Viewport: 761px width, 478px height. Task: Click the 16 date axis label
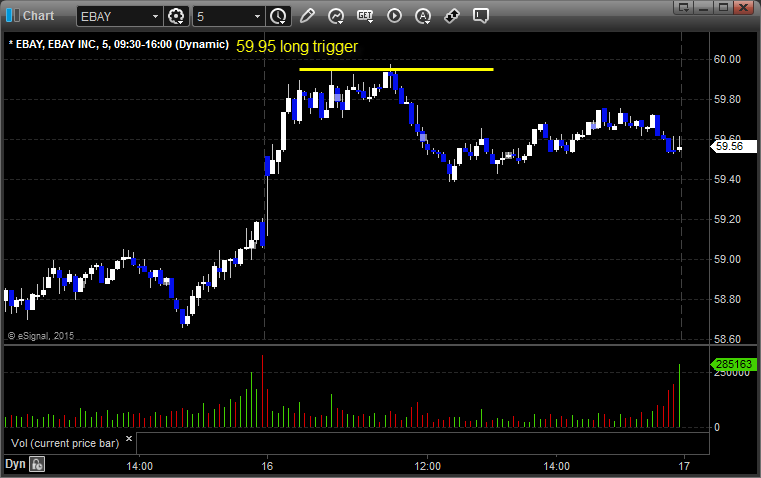[x=267, y=466]
